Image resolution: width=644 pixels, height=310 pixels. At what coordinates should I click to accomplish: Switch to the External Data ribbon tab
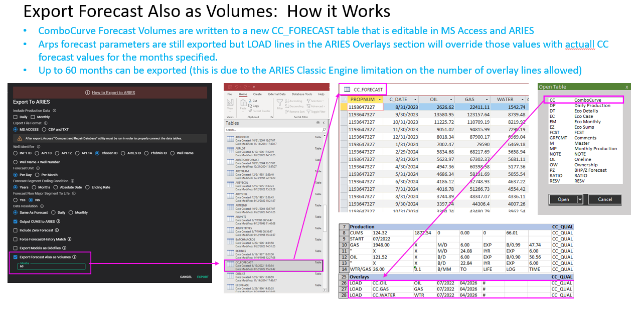pyautogui.click(x=276, y=94)
